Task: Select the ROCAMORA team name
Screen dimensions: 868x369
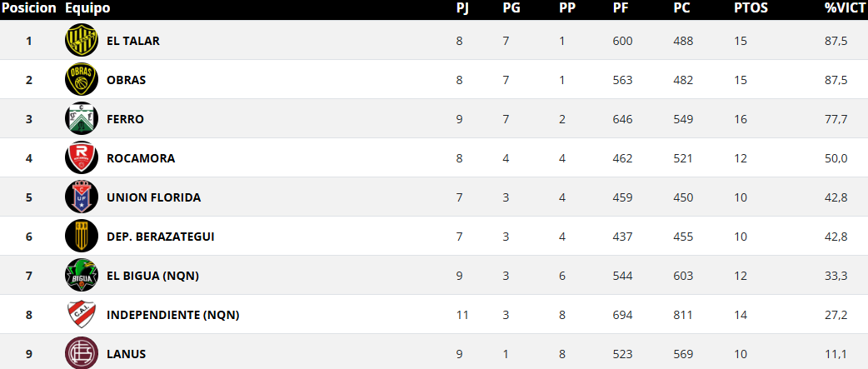Action: [x=141, y=158]
